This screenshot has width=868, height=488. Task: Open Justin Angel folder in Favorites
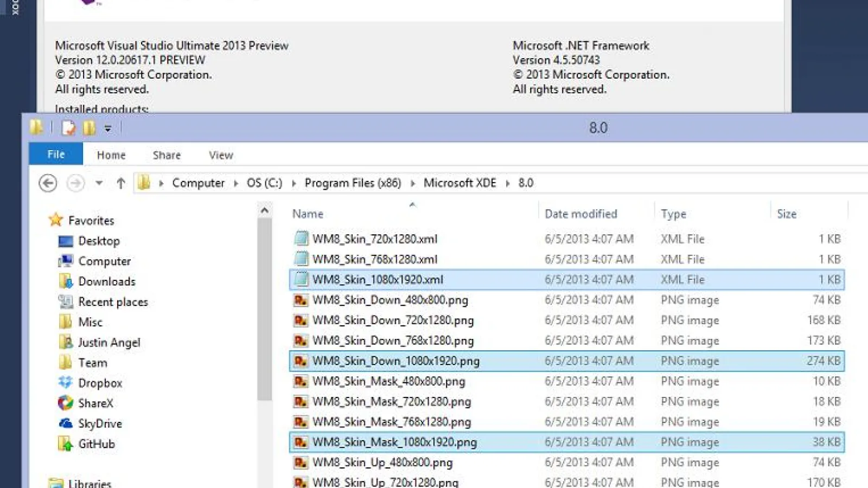109,343
